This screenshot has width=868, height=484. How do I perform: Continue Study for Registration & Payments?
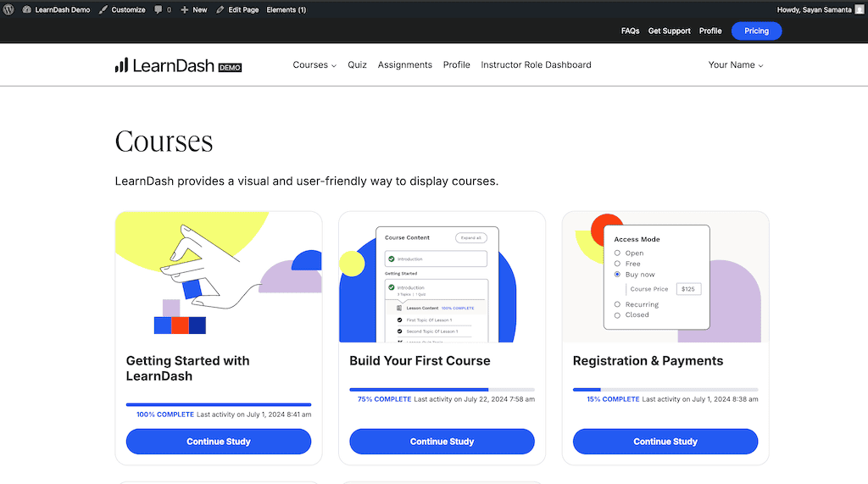pos(665,442)
